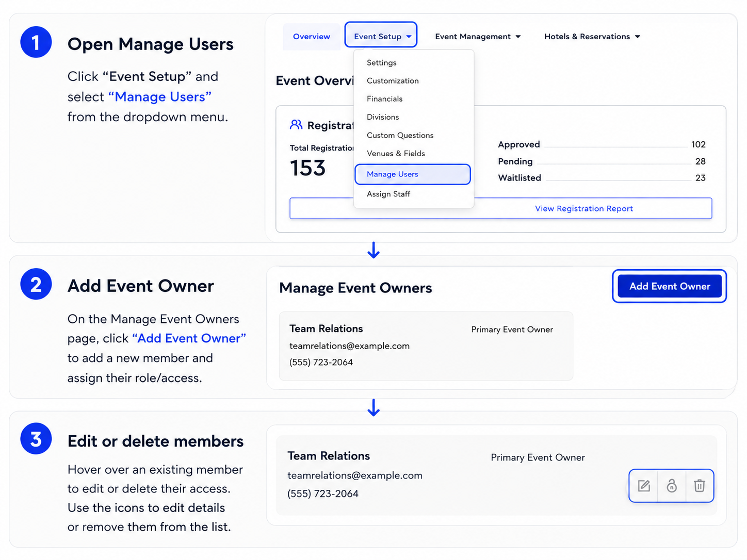This screenshot has width=747, height=560.
Task: Click the total registrations number 153
Action: (x=307, y=168)
